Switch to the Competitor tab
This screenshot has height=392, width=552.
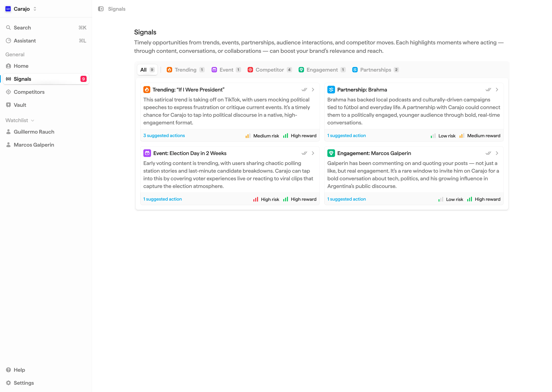(269, 70)
